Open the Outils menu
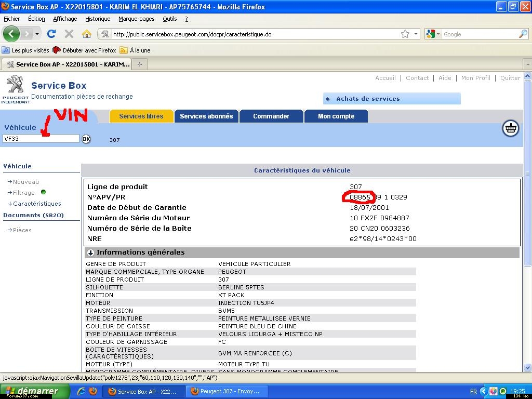The height and width of the screenshot is (399, 532). point(170,19)
